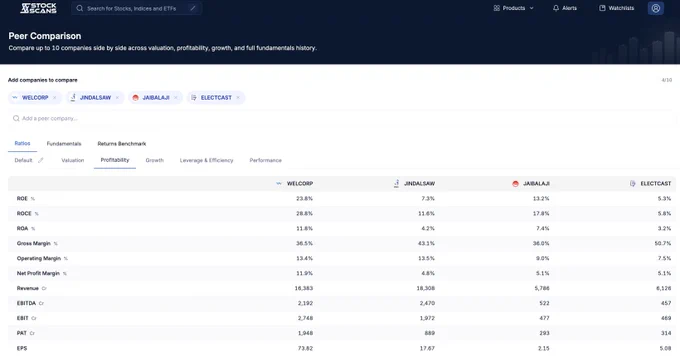Click JINDALSAW Revenue value 18,308
The height and width of the screenshot is (363, 680).
426,288
